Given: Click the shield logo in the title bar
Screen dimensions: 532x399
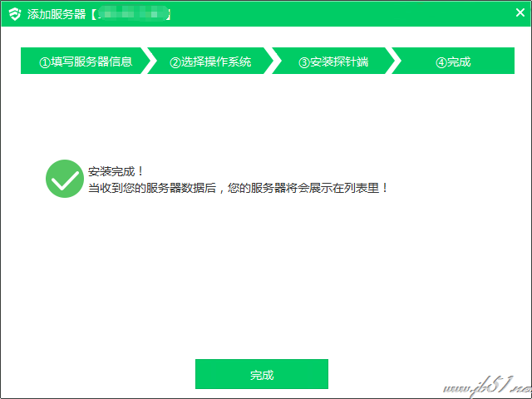Looking at the screenshot, I should pos(15,14).
